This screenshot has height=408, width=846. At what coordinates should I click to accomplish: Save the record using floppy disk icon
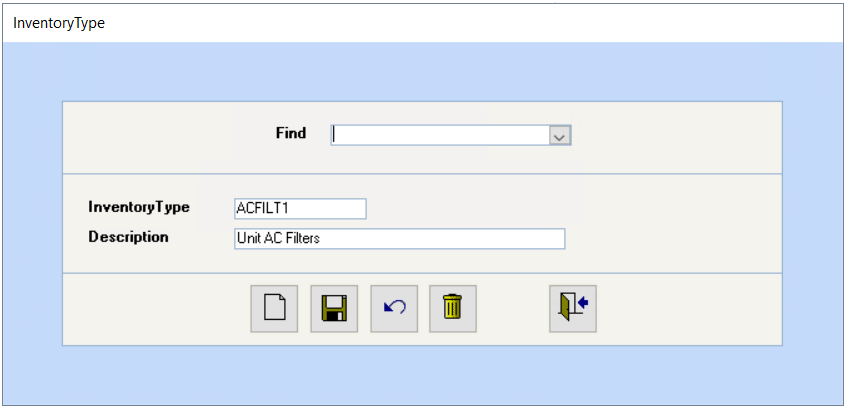(x=334, y=309)
